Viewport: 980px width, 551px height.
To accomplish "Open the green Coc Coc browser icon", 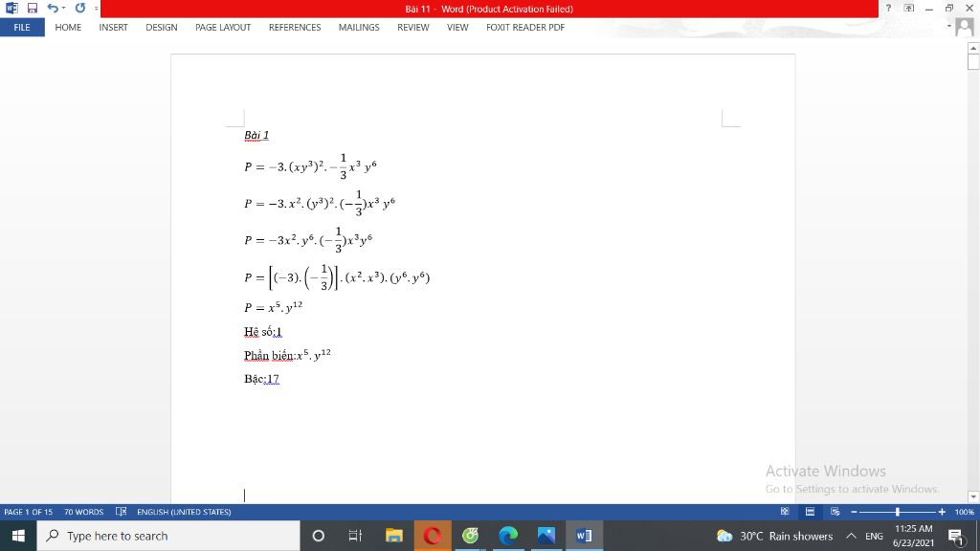I will tap(470, 536).
